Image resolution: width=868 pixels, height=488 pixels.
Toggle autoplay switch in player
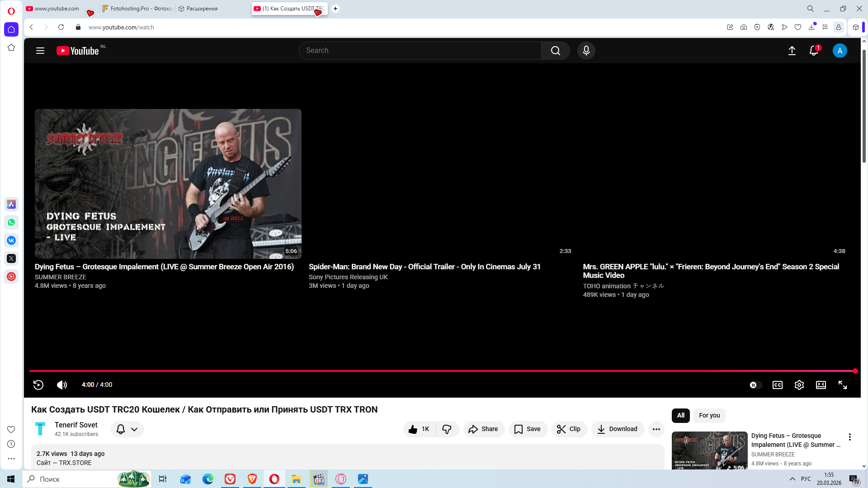click(x=755, y=385)
